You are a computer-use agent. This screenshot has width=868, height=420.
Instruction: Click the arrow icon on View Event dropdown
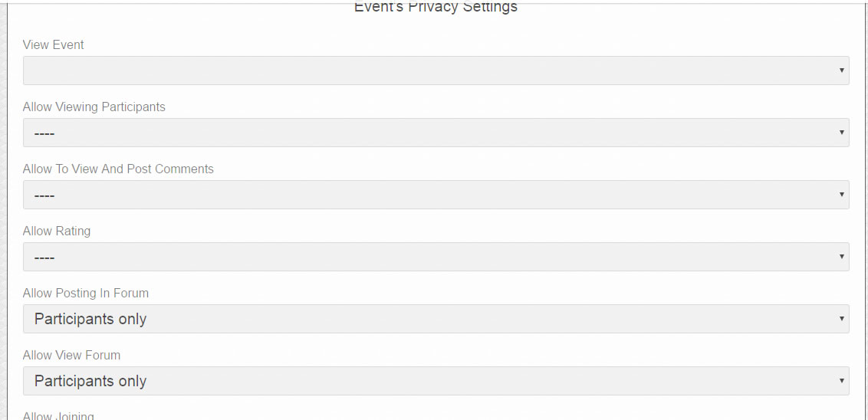click(842, 71)
